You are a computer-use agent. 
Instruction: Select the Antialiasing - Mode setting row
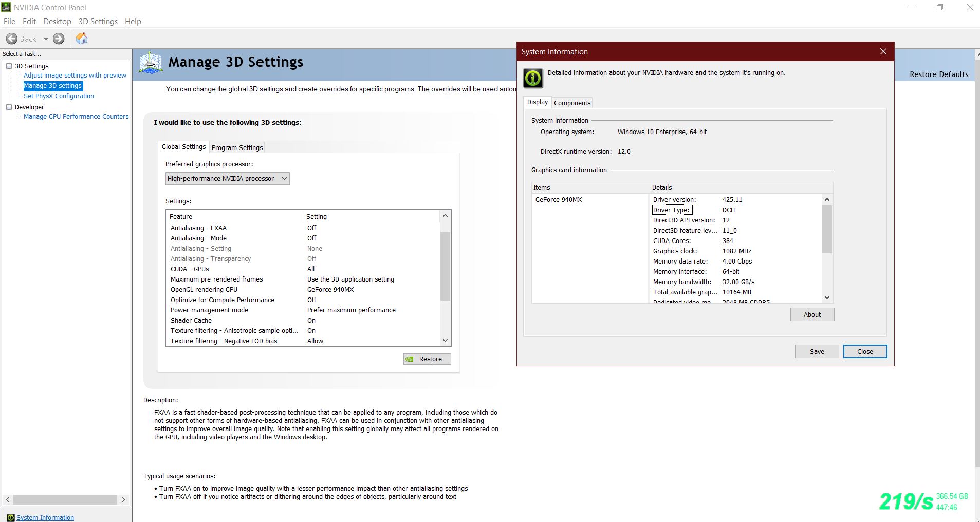coord(303,238)
